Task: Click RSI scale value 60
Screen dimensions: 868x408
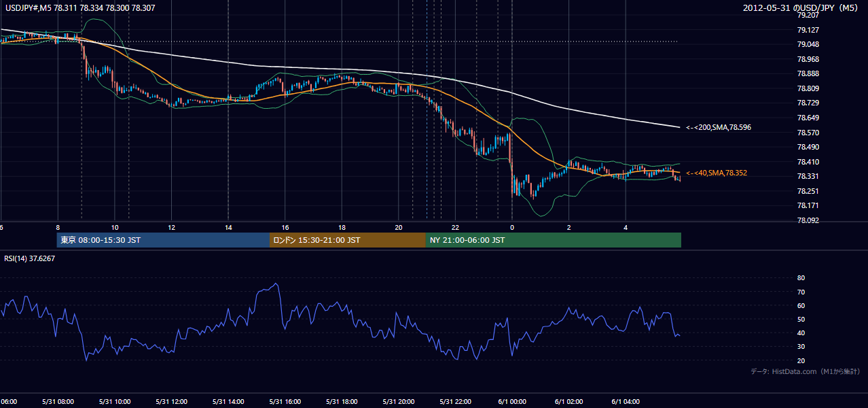Action: click(801, 305)
